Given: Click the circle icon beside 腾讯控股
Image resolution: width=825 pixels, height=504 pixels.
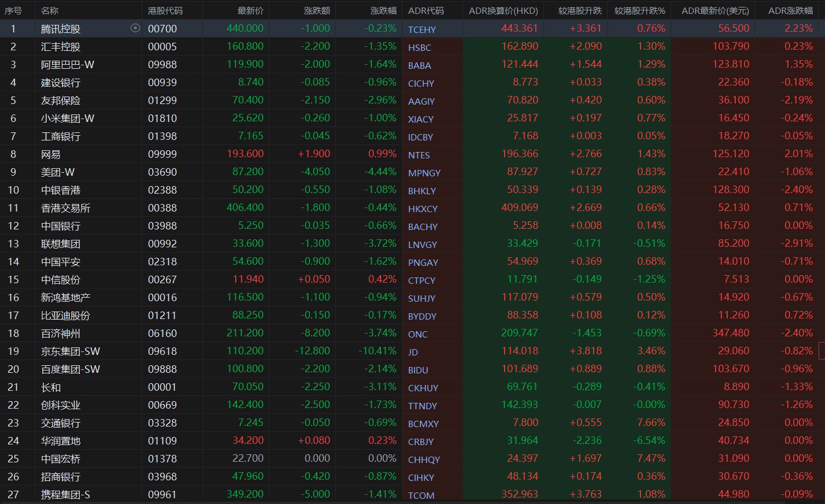Looking at the screenshot, I should 135,28.
